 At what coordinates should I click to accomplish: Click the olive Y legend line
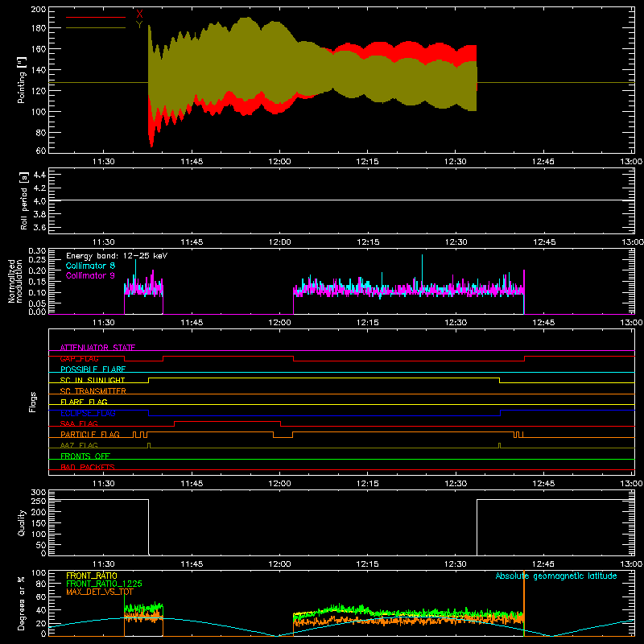click(x=96, y=28)
